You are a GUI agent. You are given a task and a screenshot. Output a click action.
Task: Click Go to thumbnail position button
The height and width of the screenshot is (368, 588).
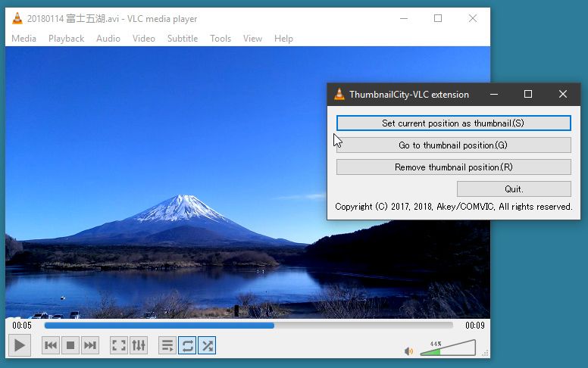(x=453, y=145)
